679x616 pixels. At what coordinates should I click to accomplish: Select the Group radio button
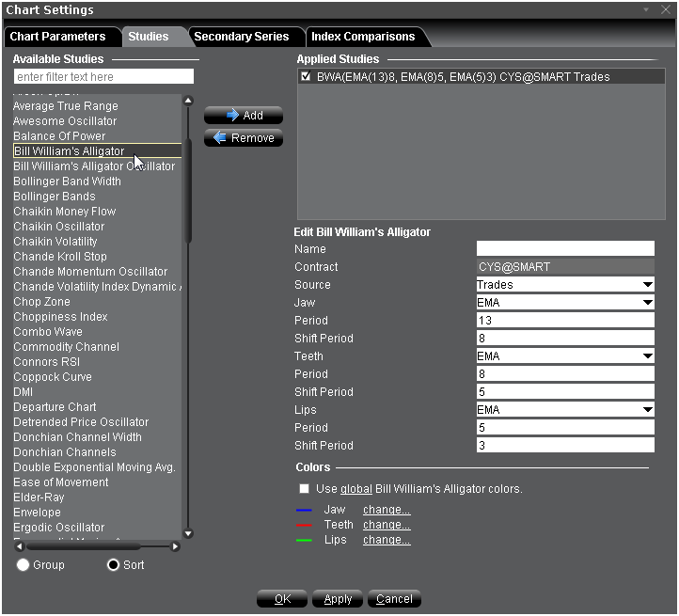click(24, 565)
